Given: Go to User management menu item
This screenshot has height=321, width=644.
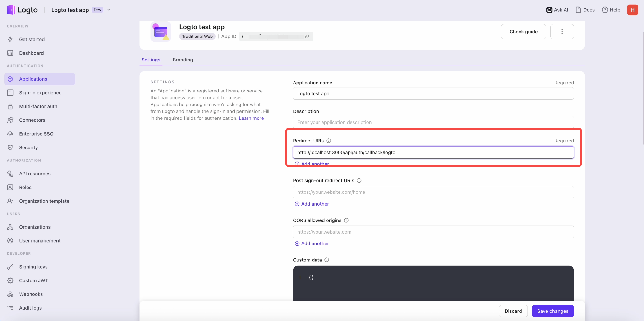Looking at the screenshot, I should click(40, 240).
